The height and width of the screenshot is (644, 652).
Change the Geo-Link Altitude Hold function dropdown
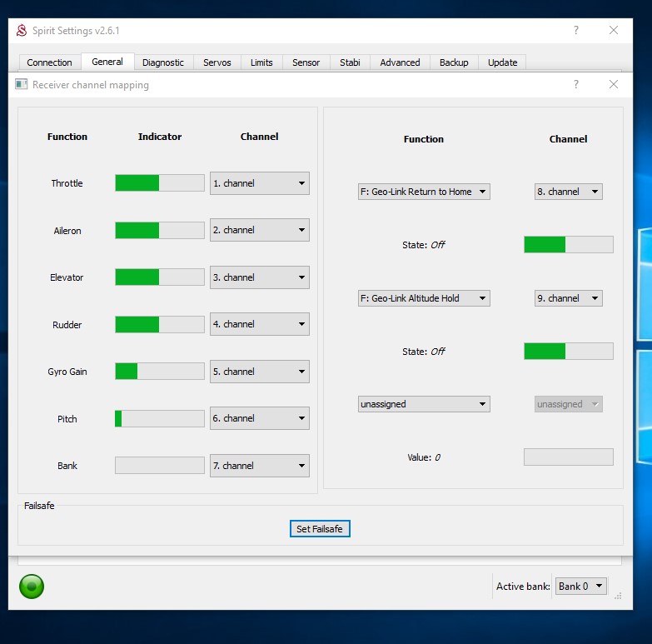pos(424,298)
